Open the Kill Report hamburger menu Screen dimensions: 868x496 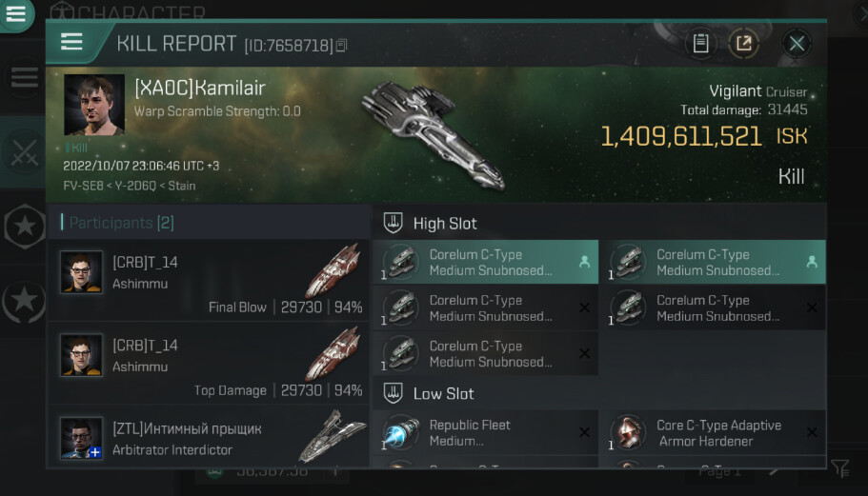click(71, 42)
